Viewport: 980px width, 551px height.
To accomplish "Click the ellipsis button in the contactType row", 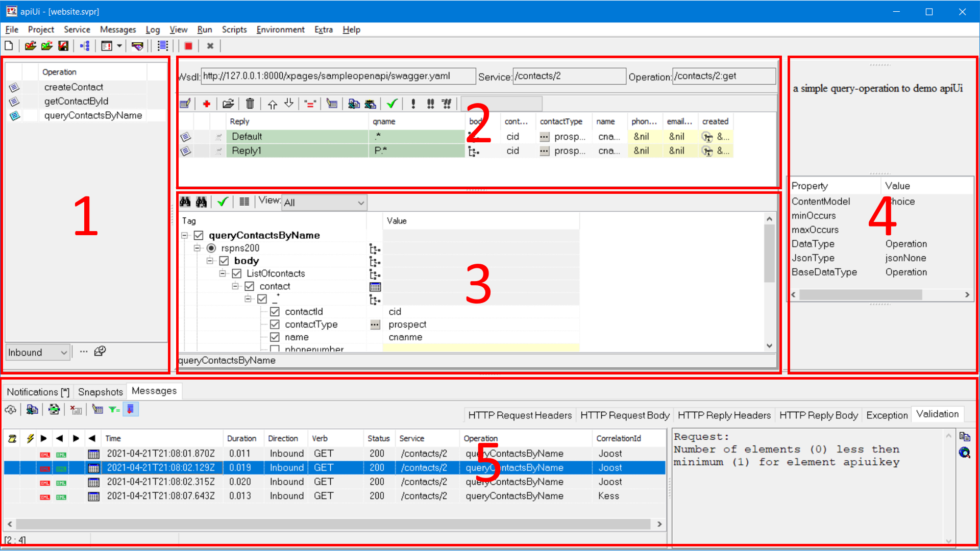I will point(375,325).
